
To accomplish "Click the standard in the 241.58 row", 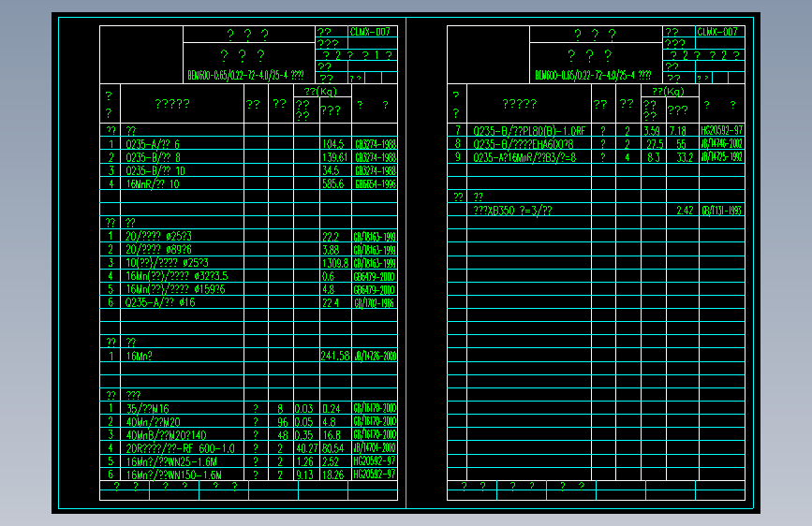I will click(376, 356).
